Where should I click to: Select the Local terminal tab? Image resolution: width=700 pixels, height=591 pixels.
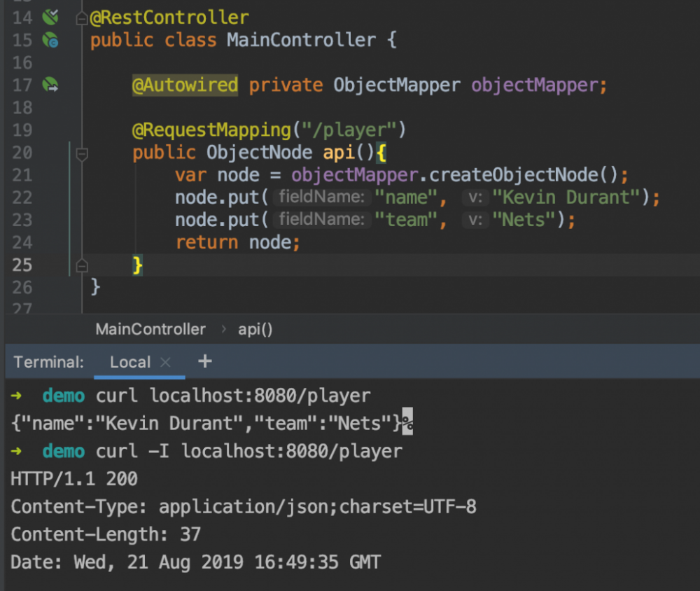click(x=130, y=362)
